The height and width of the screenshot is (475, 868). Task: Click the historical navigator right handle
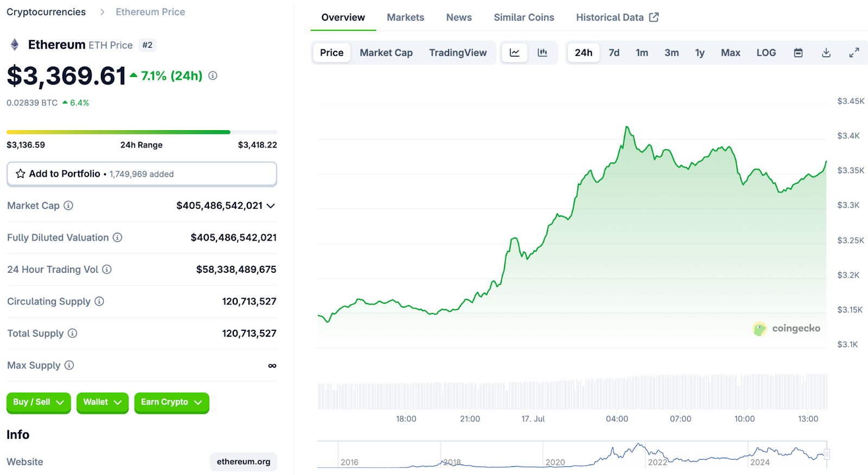click(827, 454)
